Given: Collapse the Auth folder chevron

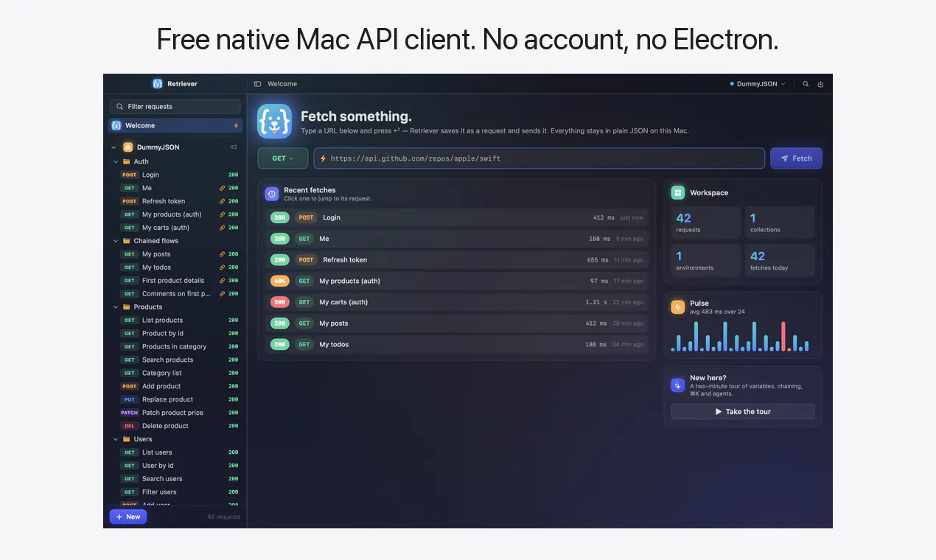Looking at the screenshot, I should pos(116,161).
